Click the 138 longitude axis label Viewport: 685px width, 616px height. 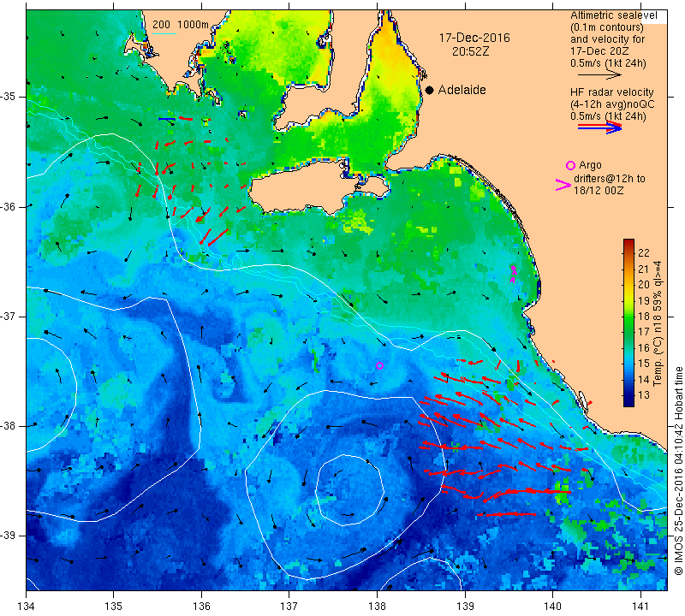(377, 607)
